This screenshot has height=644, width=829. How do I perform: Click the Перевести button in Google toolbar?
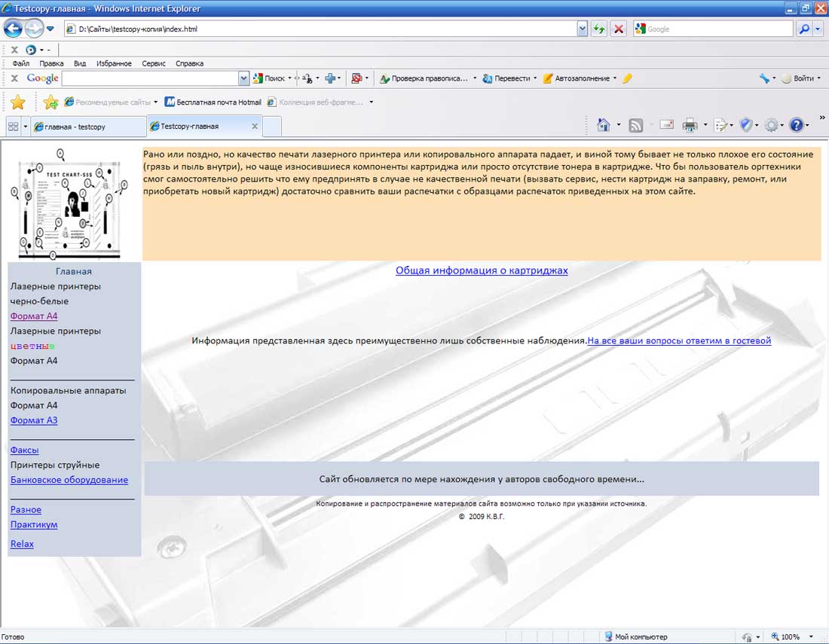[512, 78]
